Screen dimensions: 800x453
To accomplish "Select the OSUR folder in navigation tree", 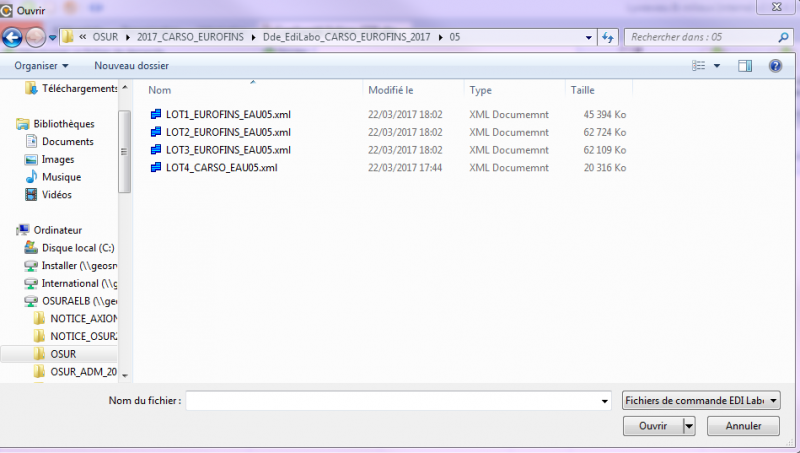I will pyautogui.click(x=62, y=354).
